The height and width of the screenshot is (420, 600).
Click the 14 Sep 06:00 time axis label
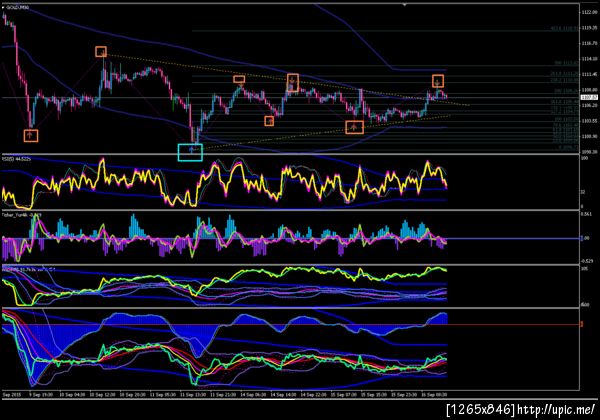[x=253, y=394]
